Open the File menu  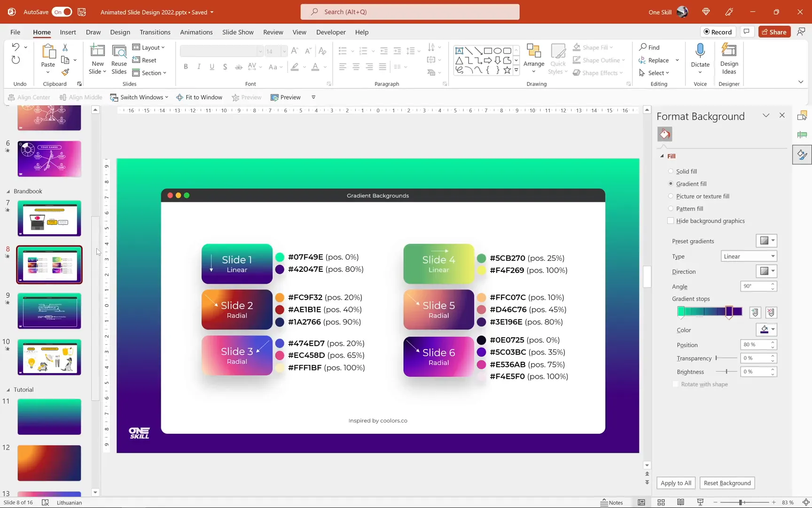(15, 32)
